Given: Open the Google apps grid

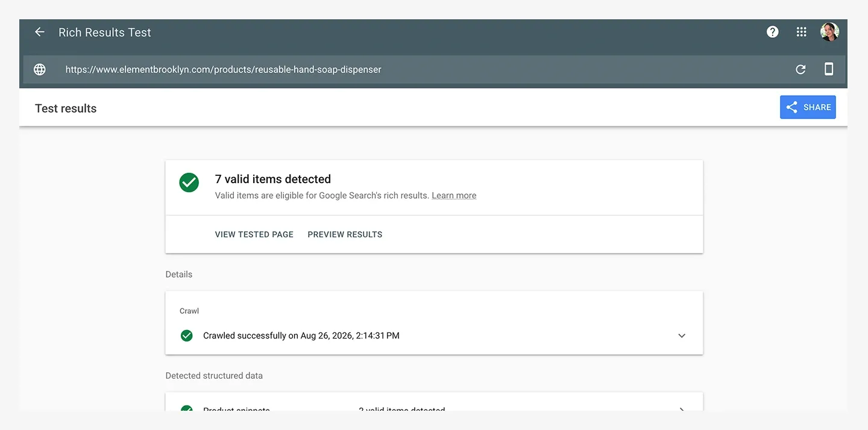Looking at the screenshot, I should point(801,32).
